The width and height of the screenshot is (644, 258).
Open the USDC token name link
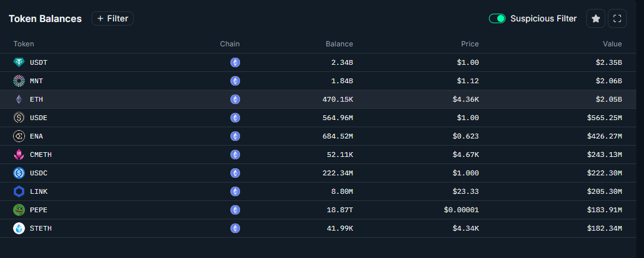coord(39,173)
